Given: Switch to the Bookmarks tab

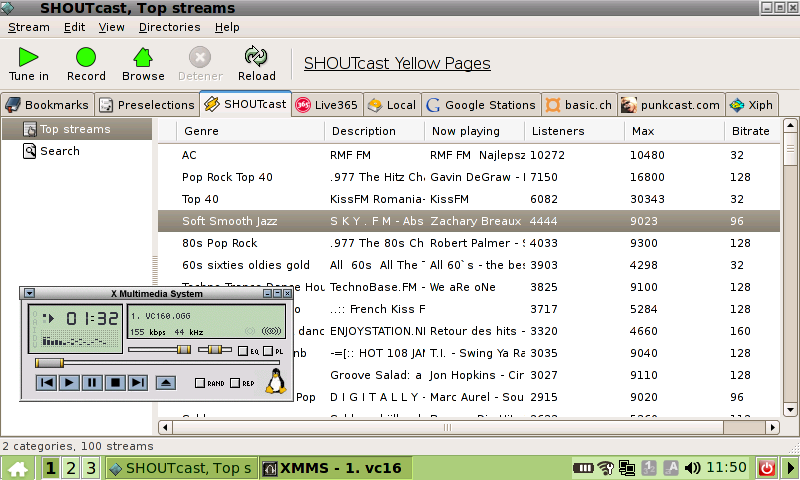Looking at the screenshot, I should 47,105.
